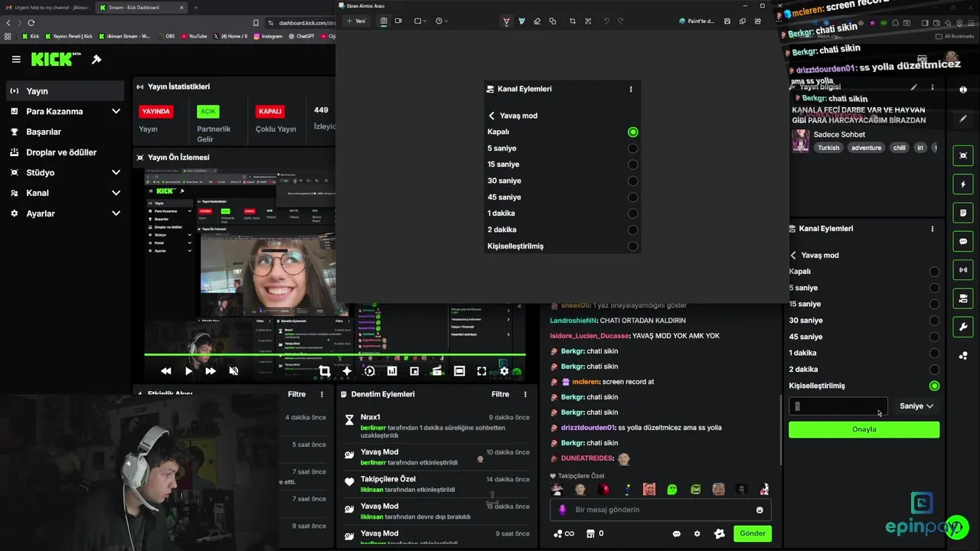This screenshot has height=551, width=980.
Task: Click the Yeni button in Ekran Alıntısı Aracı
Action: click(x=356, y=21)
